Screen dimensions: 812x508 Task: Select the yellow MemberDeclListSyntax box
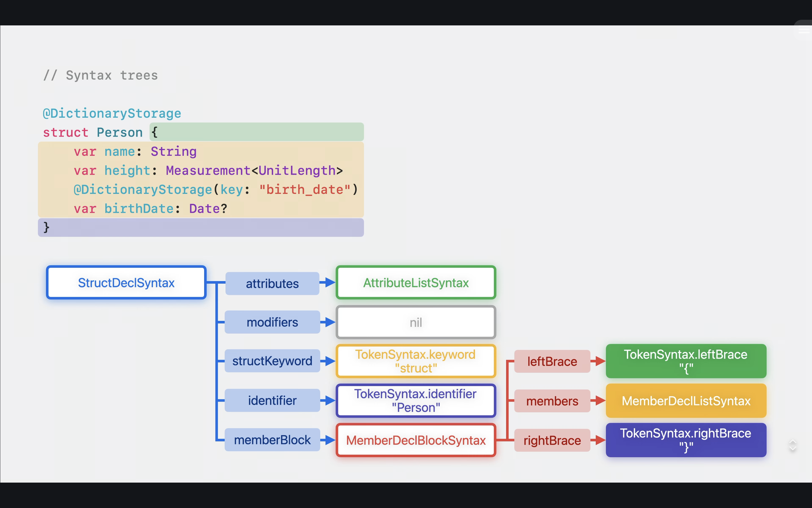click(686, 401)
